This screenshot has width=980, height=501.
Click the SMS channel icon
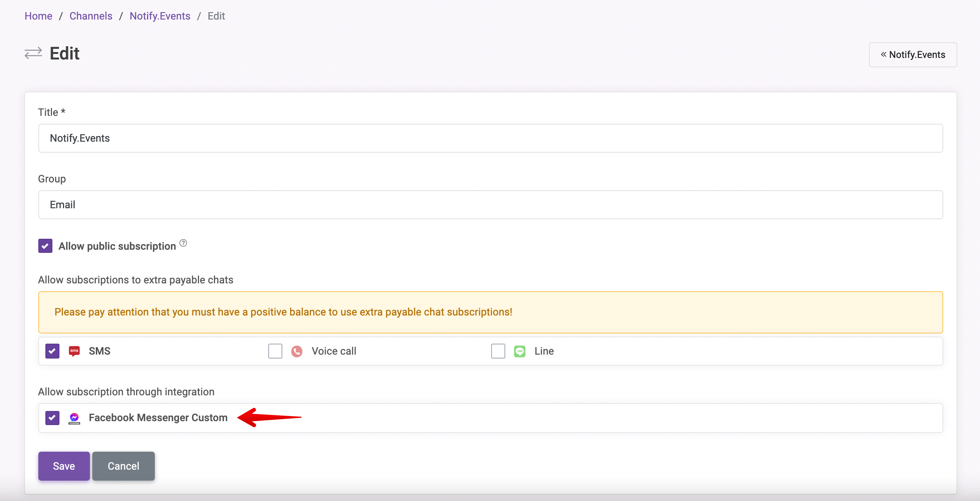pos(75,350)
